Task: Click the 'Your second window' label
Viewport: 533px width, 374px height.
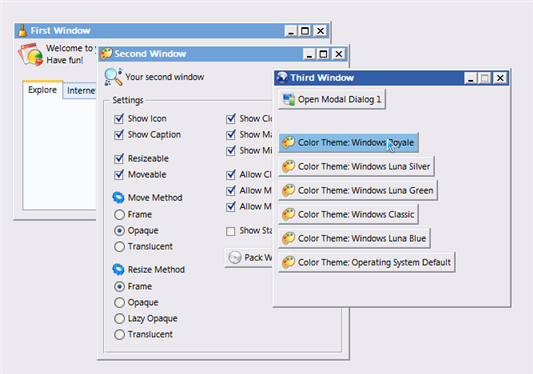Action: 165,77
